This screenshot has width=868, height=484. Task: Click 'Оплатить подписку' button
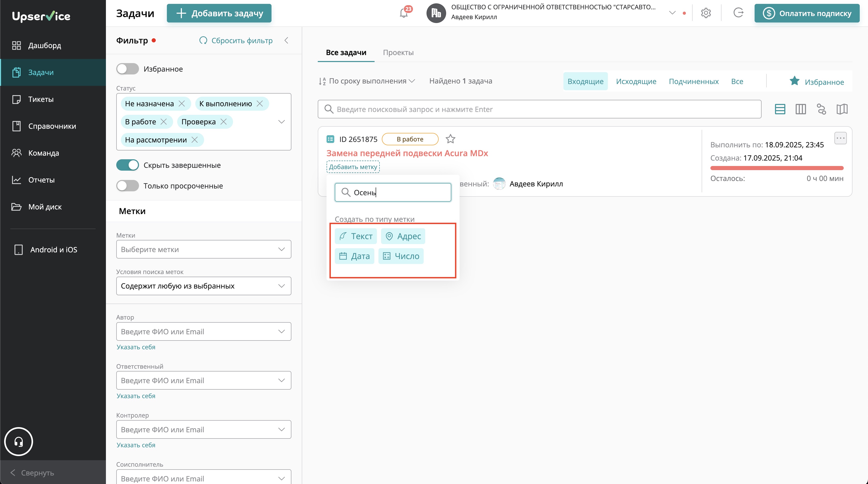[x=807, y=13]
